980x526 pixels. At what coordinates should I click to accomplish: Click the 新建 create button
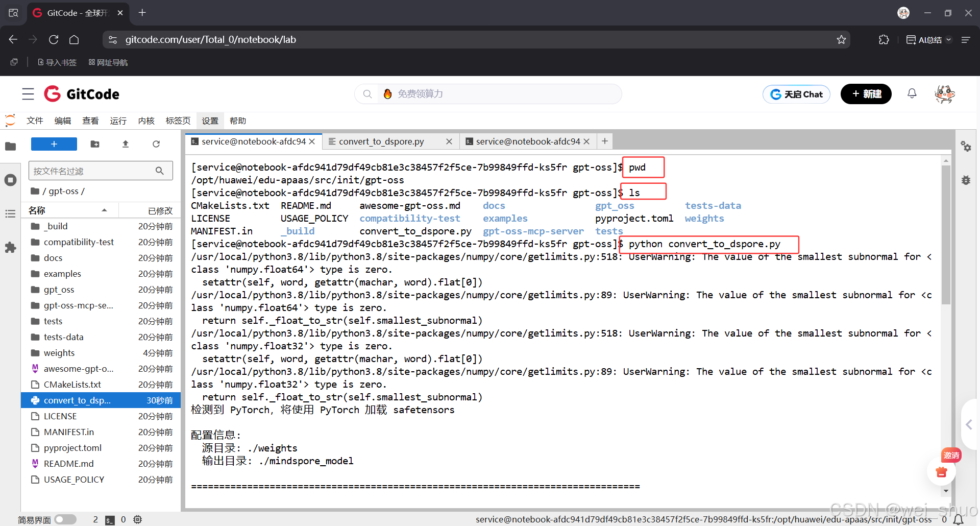866,94
